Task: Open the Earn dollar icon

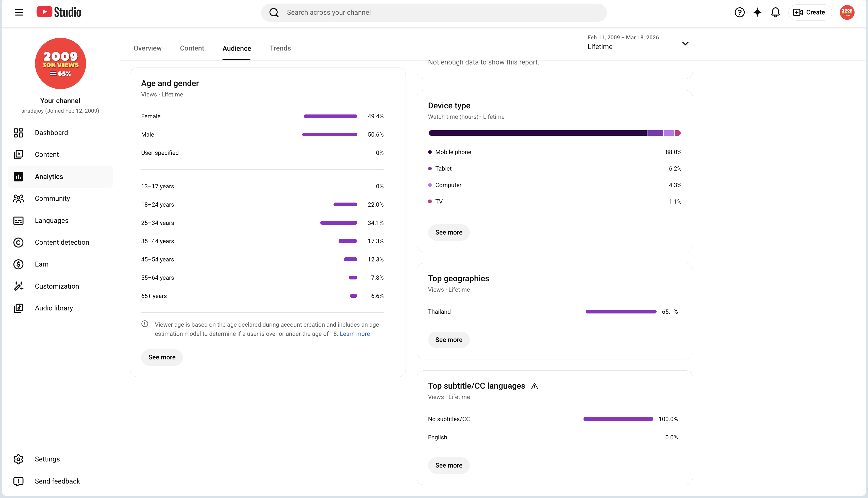Action: point(19,264)
